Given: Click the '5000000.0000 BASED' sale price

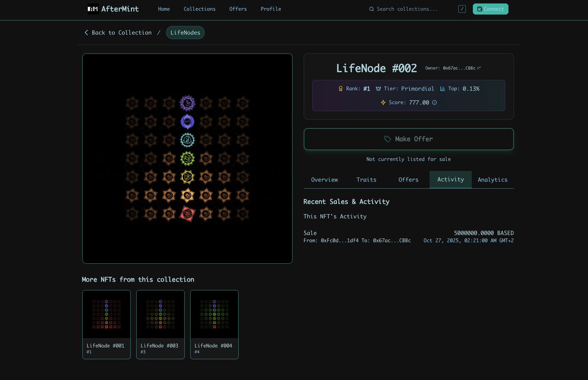Looking at the screenshot, I should pyautogui.click(x=484, y=233).
